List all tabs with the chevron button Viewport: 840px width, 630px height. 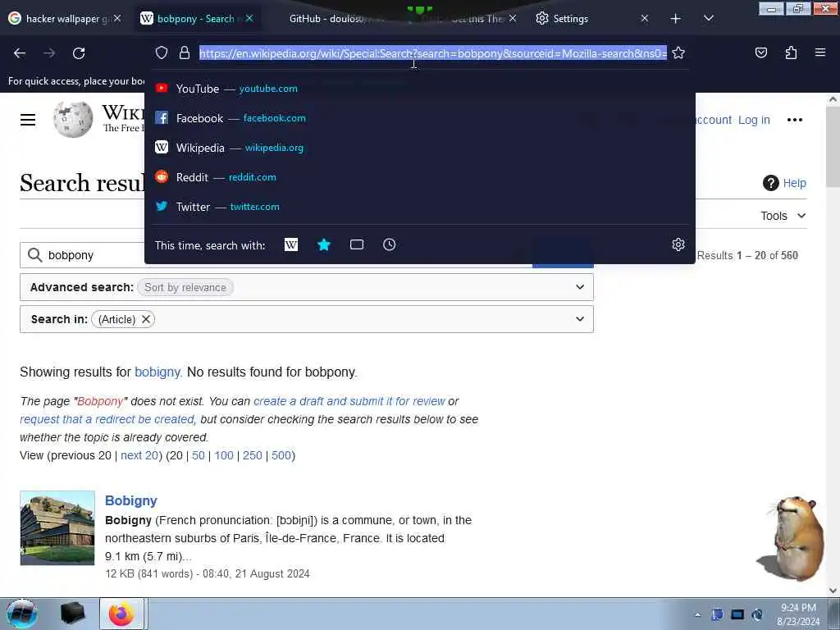[708, 18]
